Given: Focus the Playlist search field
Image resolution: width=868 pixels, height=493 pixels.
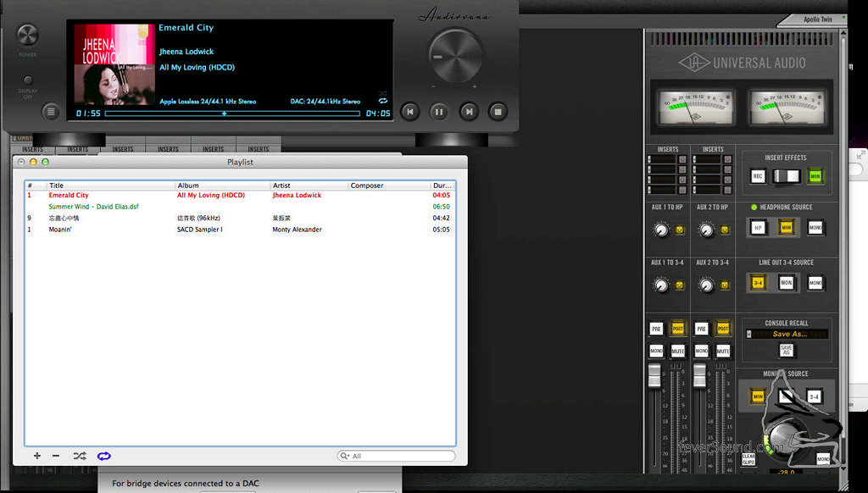Looking at the screenshot, I should (397, 456).
